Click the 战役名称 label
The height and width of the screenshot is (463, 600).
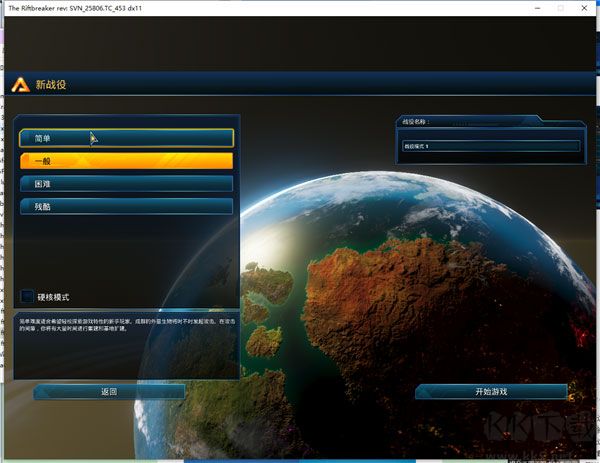coord(415,122)
